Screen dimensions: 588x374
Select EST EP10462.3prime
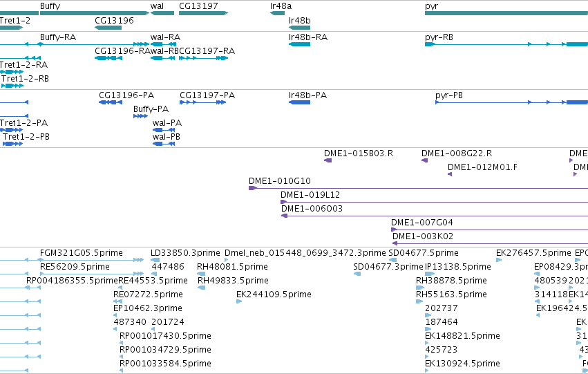point(115,315)
